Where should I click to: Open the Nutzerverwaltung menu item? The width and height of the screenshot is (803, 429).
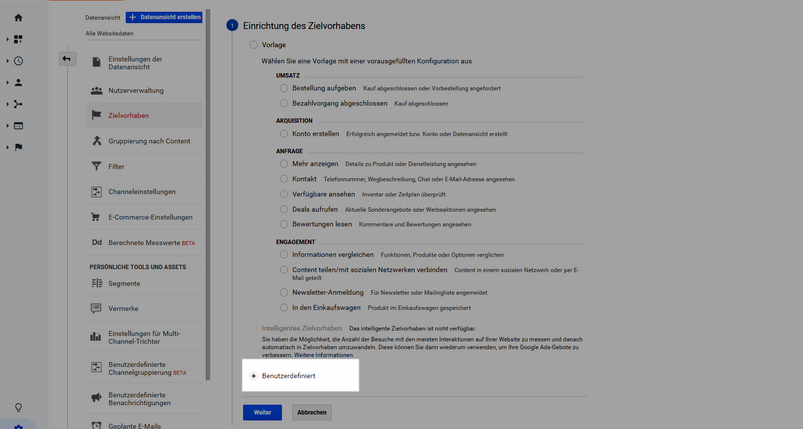point(144,91)
